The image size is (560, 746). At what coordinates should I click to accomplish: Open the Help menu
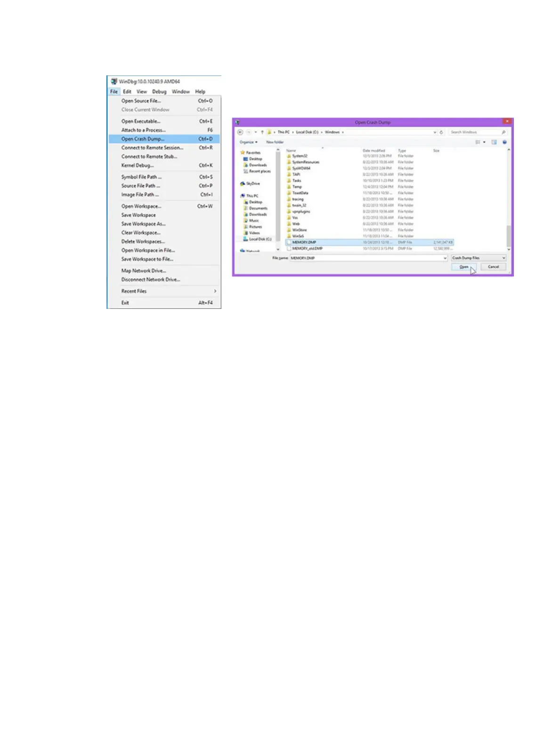tap(200, 91)
